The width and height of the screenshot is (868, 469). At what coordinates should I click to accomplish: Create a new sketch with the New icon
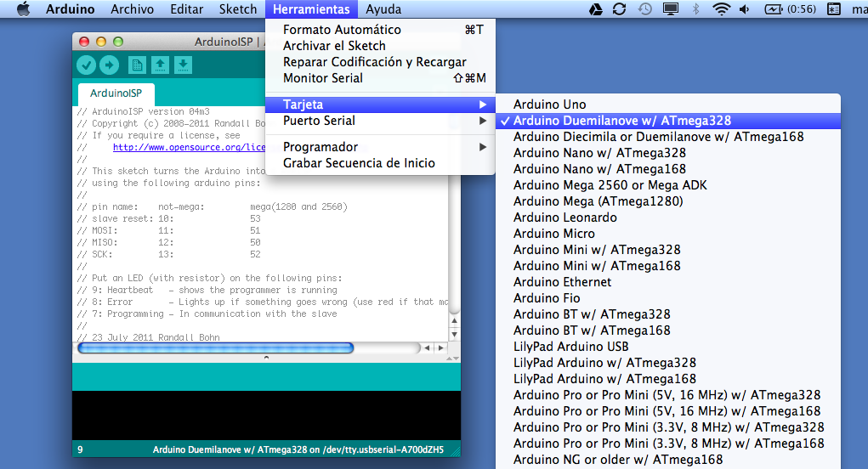click(137, 65)
